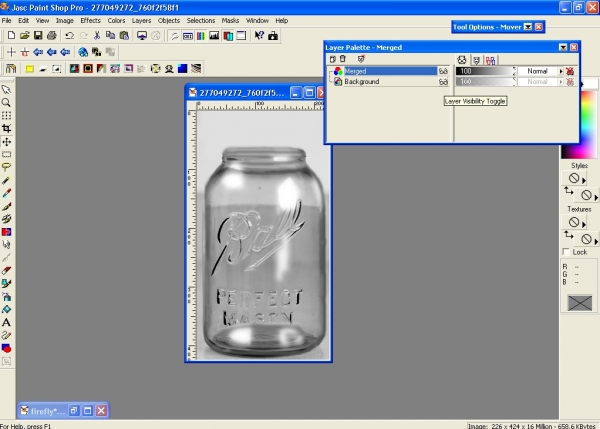
Task: Click the context Help arrow icon
Action: 259,36
